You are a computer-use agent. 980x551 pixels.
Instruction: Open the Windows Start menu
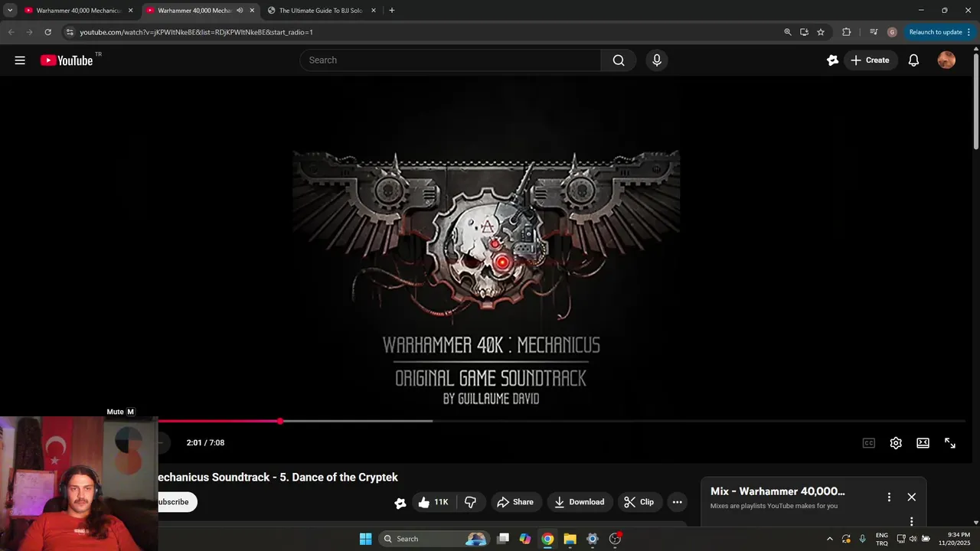(x=365, y=539)
